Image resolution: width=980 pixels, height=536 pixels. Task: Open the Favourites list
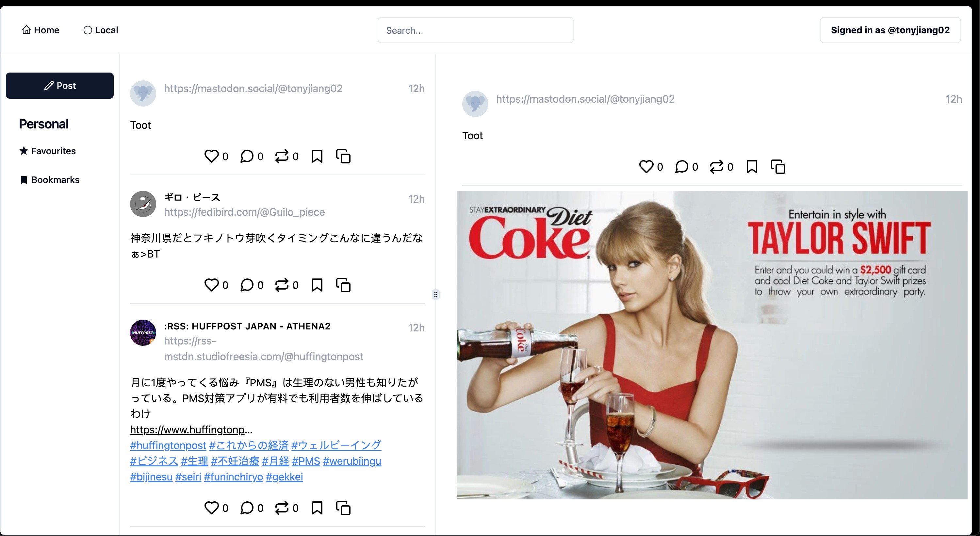(x=48, y=151)
